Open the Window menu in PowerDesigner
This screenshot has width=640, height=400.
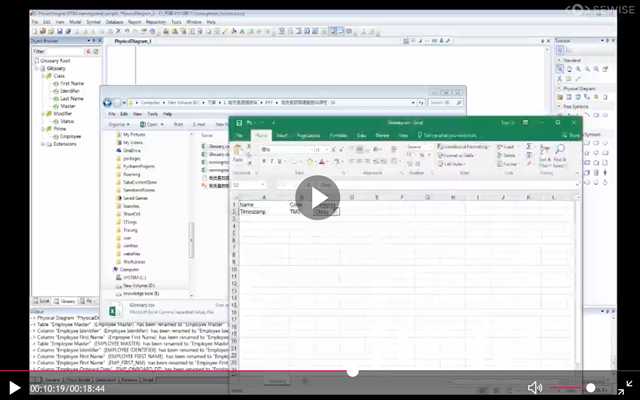point(194,22)
